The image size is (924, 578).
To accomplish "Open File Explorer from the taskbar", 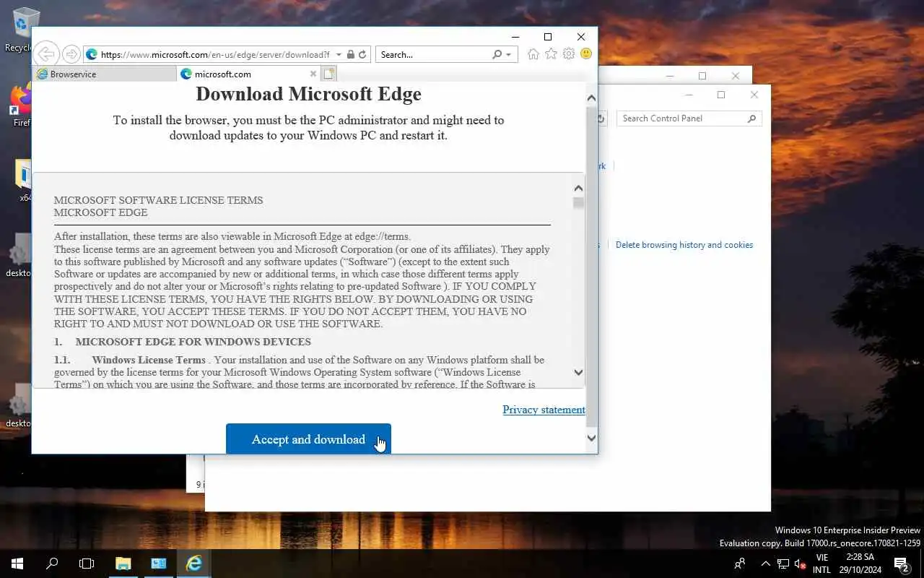I will 123,564.
